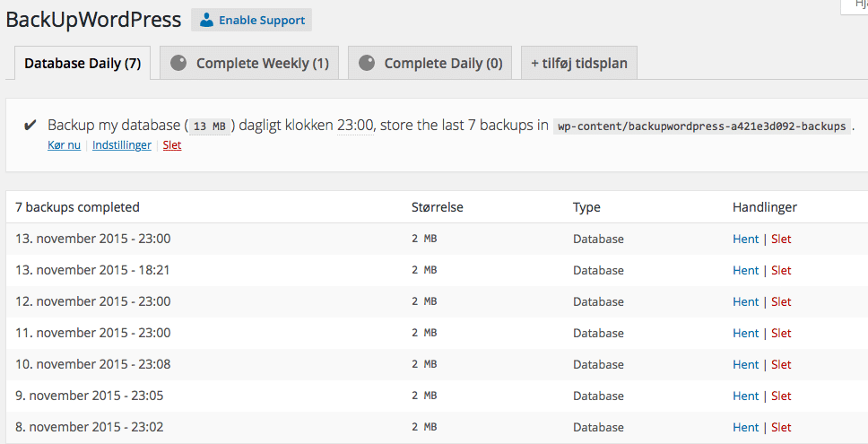The width and height of the screenshot is (868, 444).
Task: Open the Database Daily (7) tab
Action: (82, 63)
